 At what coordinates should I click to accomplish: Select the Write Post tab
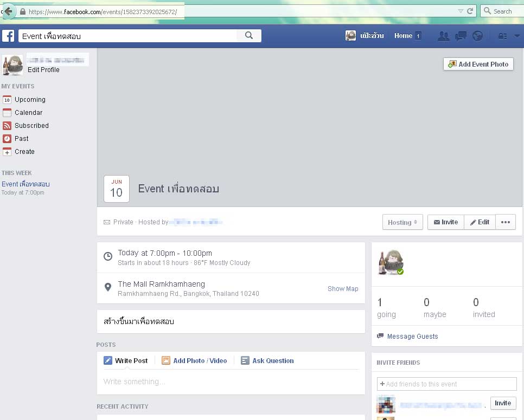click(126, 360)
